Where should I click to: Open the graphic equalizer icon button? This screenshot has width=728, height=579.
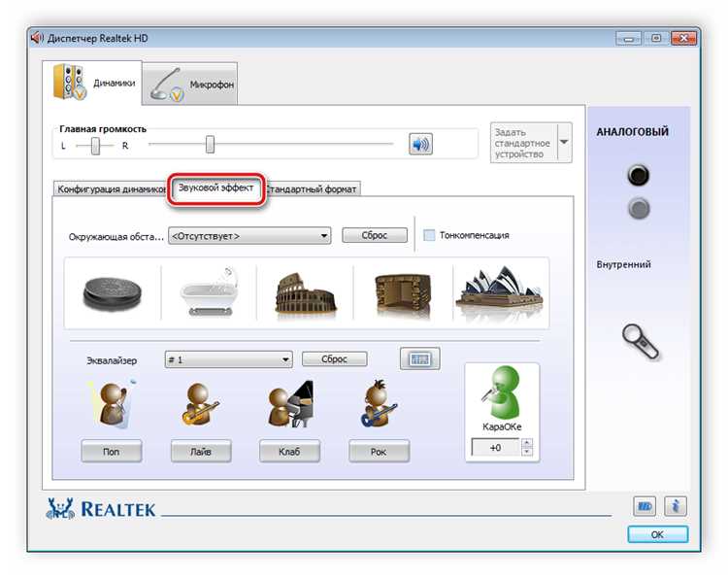point(419,358)
